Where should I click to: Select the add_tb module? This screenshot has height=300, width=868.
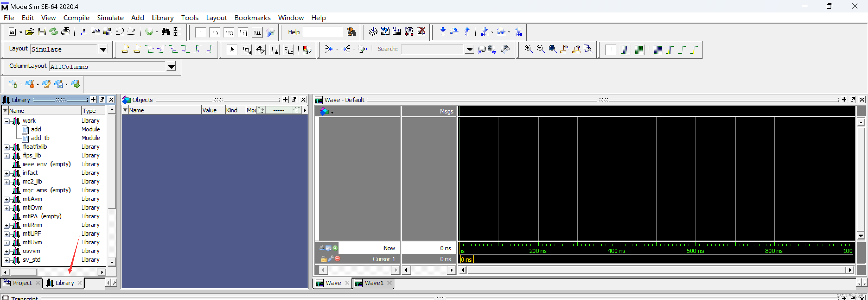[40, 138]
